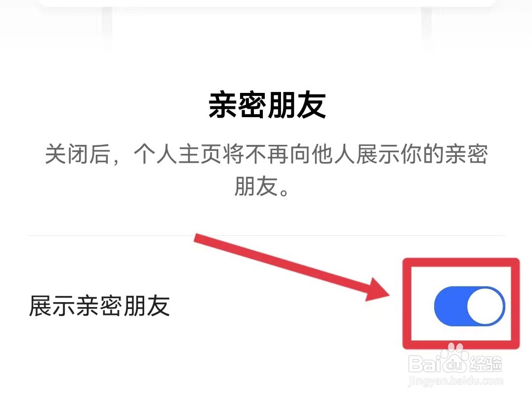Click the 亲密朋友 heading

(267, 105)
